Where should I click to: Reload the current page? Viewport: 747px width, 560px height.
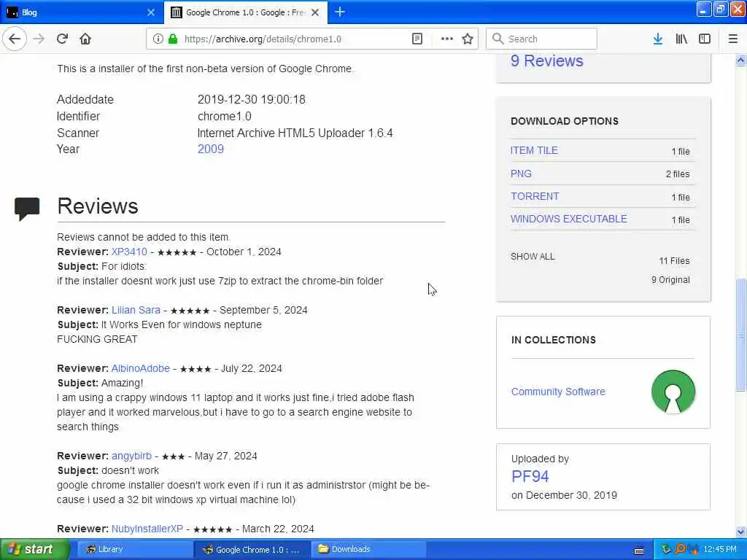[63, 39]
